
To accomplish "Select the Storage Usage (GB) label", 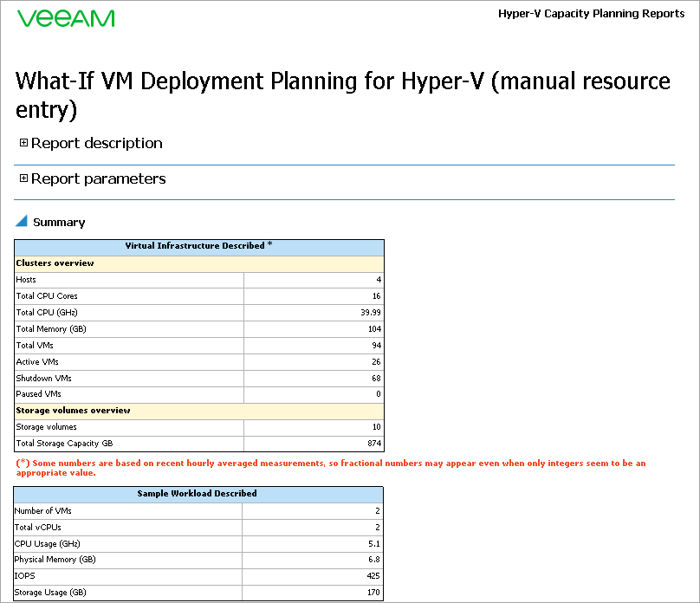I will (x=50, y=593).
